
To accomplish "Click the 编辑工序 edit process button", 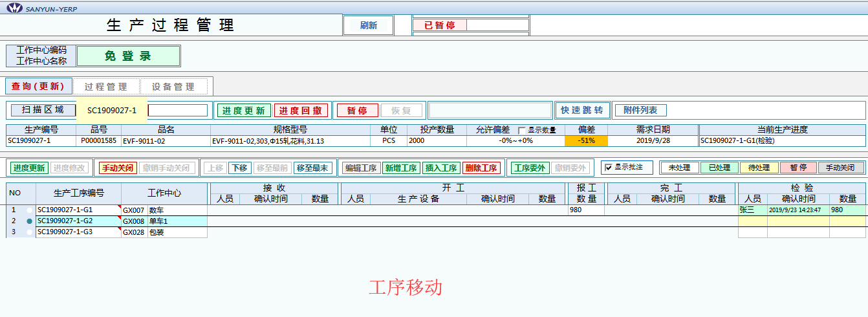I will pos(360,168).
